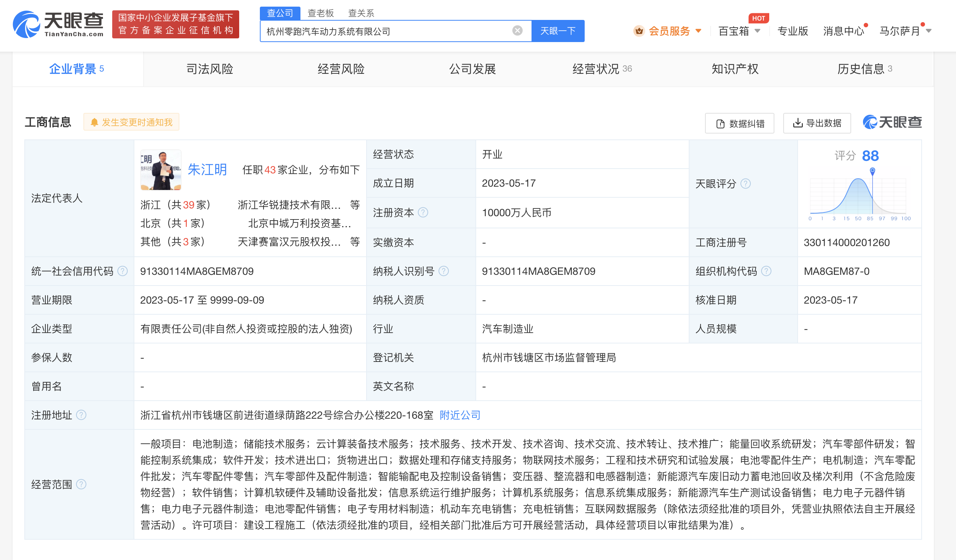Click the red number 43 in 任职43家企业
Screen dimensions: 956x560
[x=270, y=170]
